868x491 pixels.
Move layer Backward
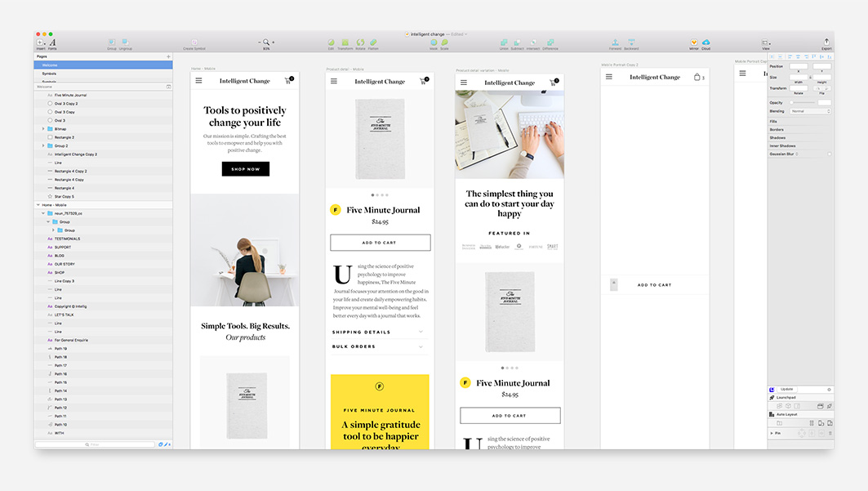click(x=631, y=42)
